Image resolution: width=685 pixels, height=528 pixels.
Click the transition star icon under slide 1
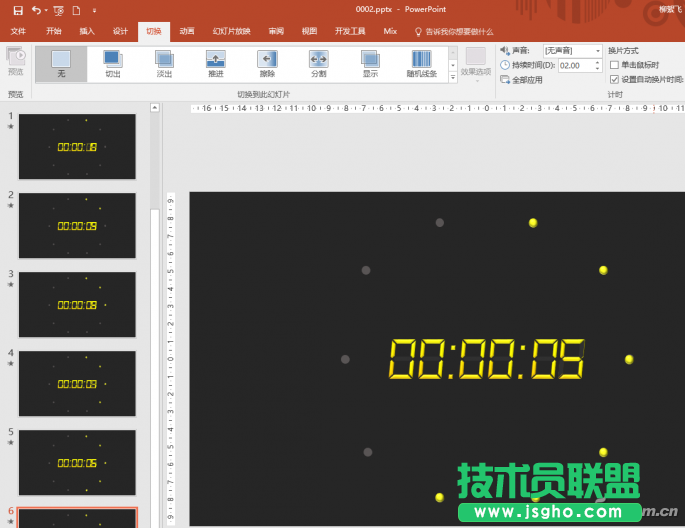pos(11,127)
